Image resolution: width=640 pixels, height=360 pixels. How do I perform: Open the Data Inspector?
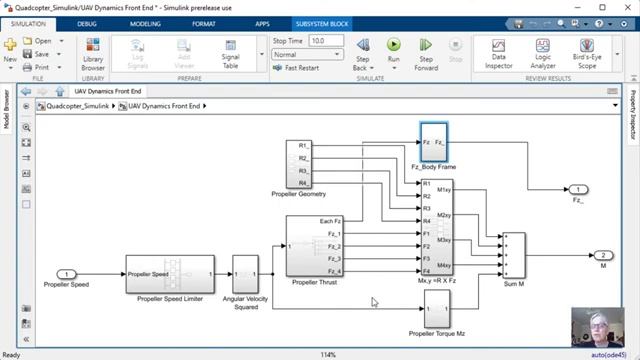pos(498,54)
